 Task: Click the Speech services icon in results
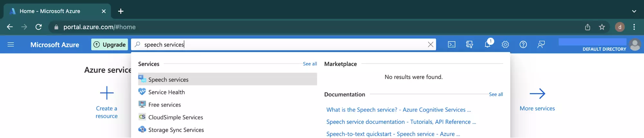click(142, 79)
